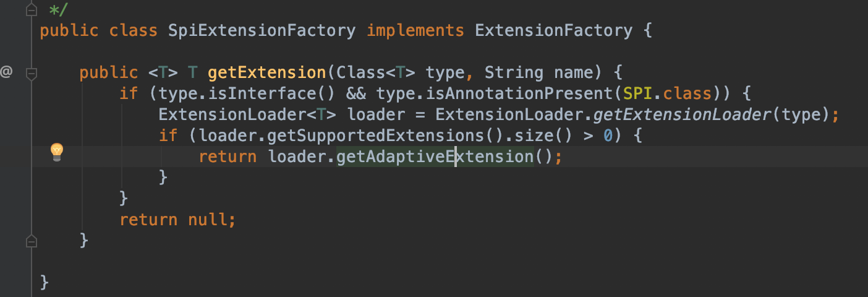Click the yellow light bulb intention icon
The width and height of the screenshot is (868, 297).
click(56, 151)
